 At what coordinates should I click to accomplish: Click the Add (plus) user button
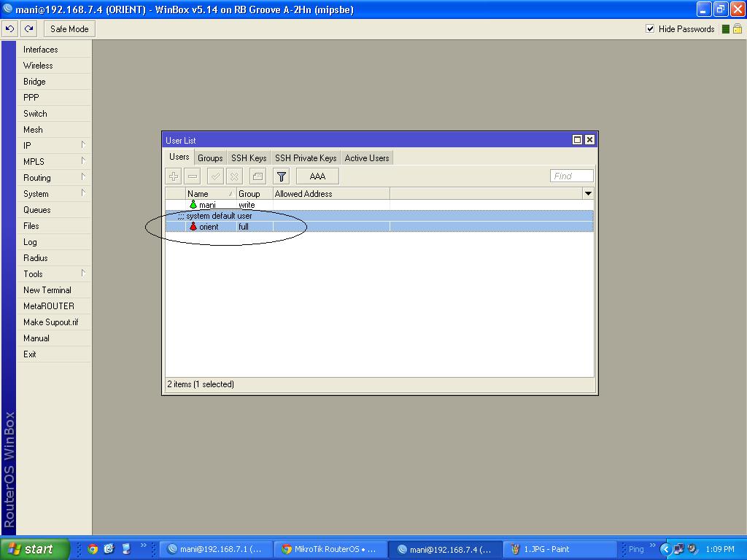174,176
